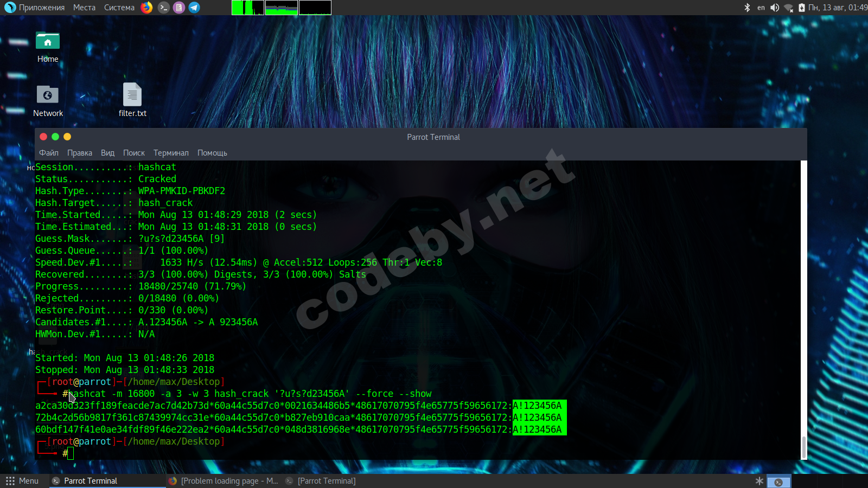Click the Recovered 3/3 Digests line

201,274
